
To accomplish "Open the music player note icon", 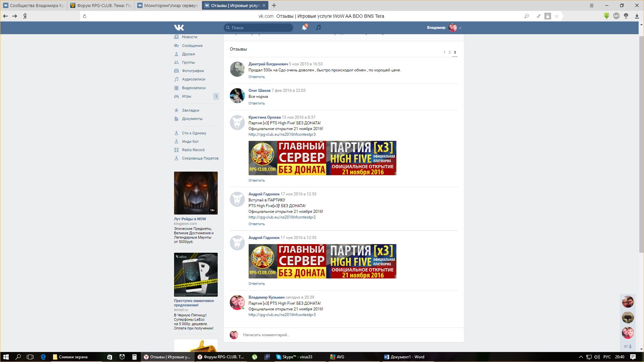I will click(318, 27).
